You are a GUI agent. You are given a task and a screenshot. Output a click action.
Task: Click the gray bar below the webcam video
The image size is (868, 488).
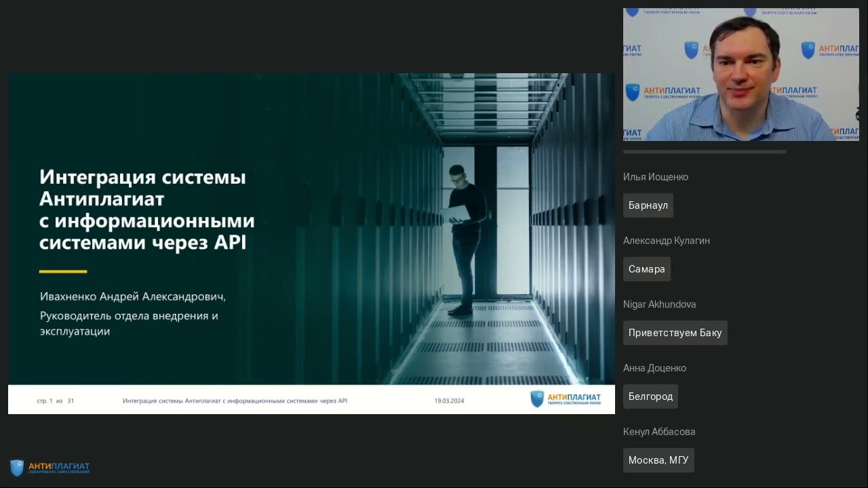(705, 152)
